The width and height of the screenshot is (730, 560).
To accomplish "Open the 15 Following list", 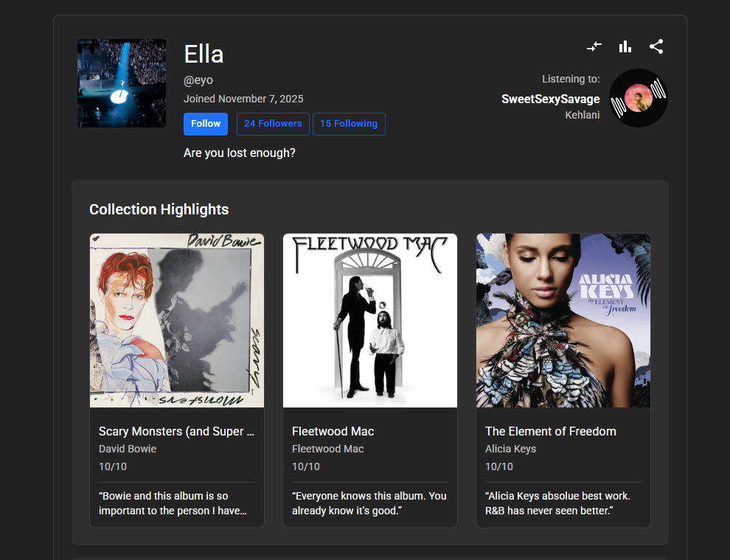I will 349,124.
